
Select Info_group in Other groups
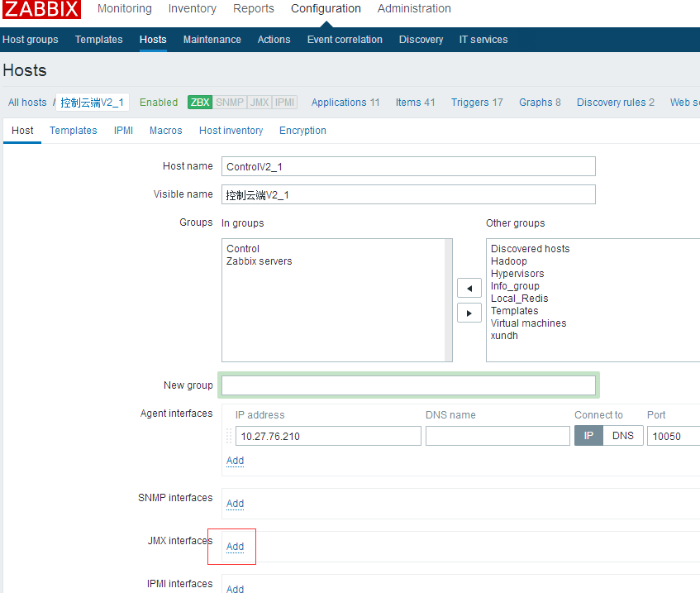(515, 286)
